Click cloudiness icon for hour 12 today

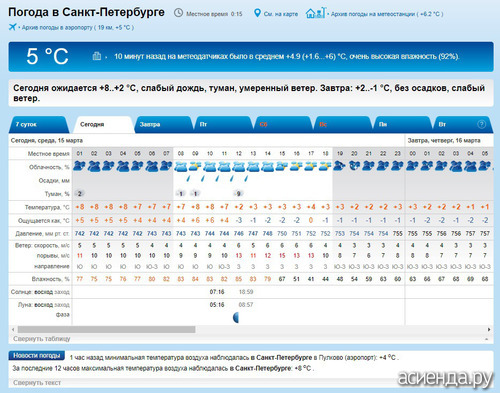[x=239, y=166]
